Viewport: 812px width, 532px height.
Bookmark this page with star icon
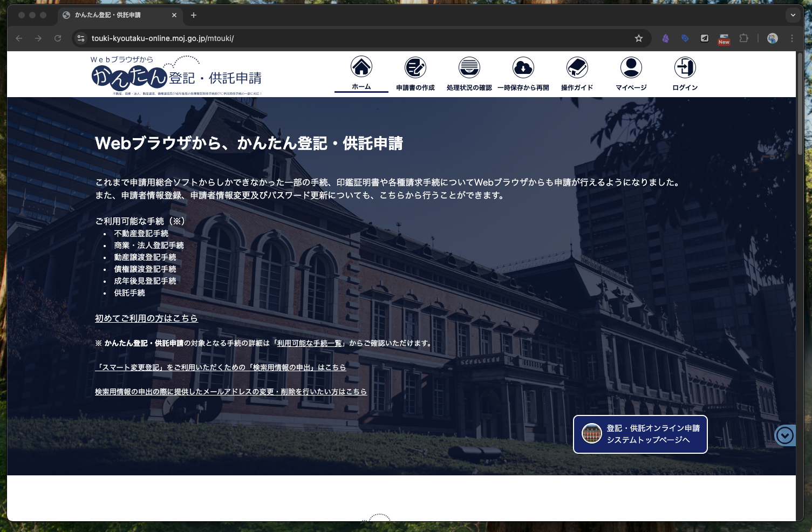point(639,38)
